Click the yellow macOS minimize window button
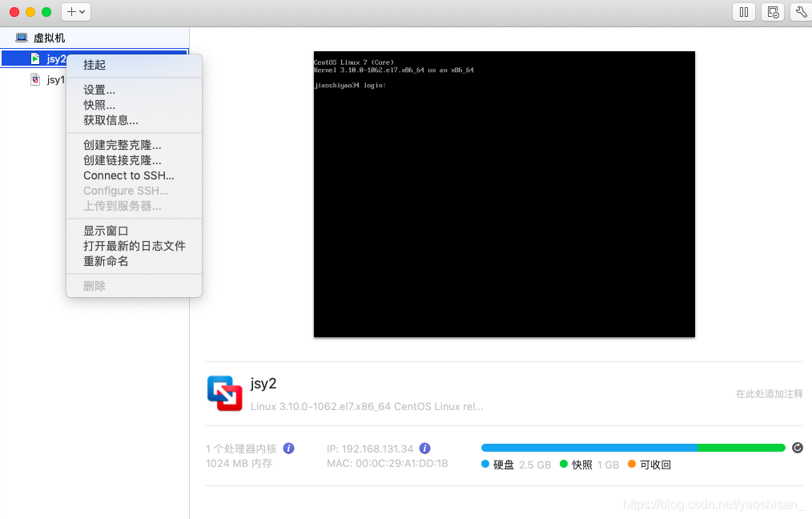Image resolution: width=812 pixels, height=519 pixels. tap(30, 12)
